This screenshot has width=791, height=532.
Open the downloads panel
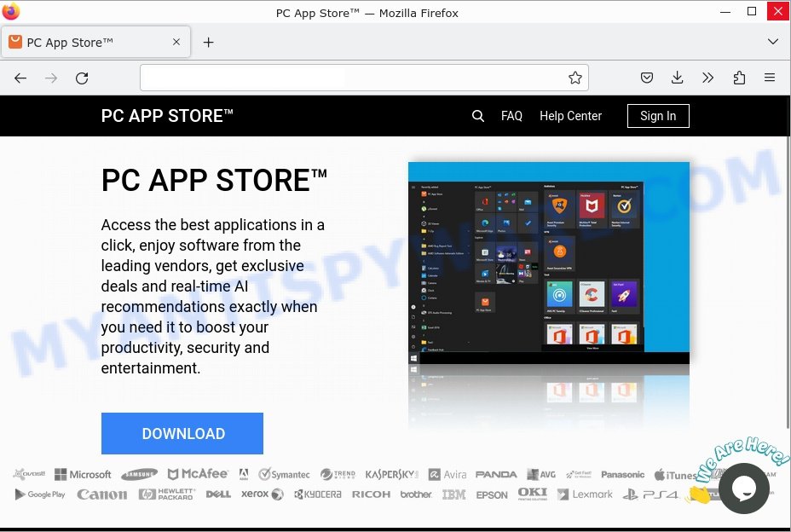(678, 78)
